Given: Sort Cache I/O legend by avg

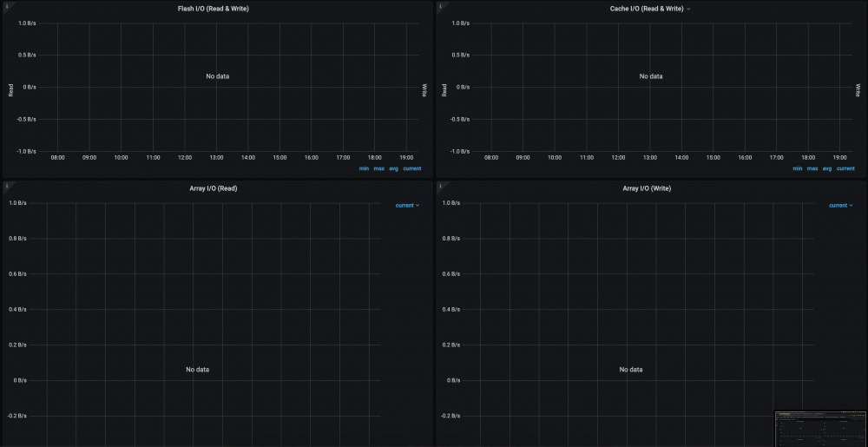Looking at the screenshot, I should click(x=827, y=168).
